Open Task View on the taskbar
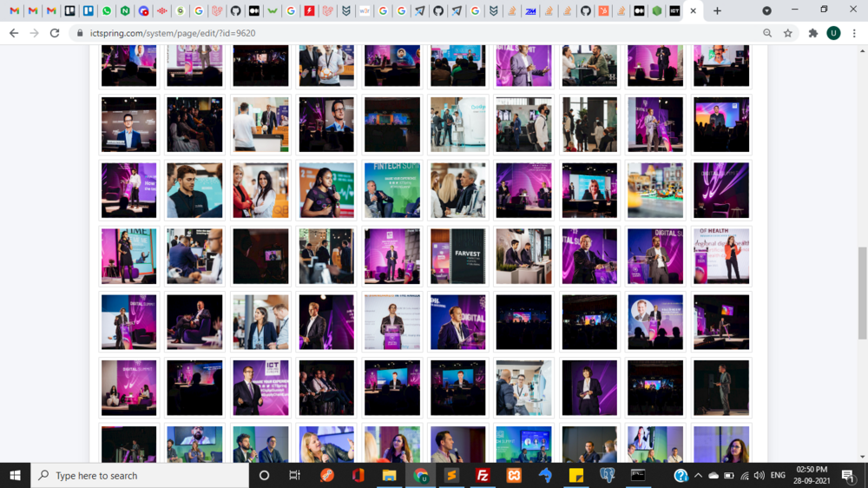 click(294, 475)
